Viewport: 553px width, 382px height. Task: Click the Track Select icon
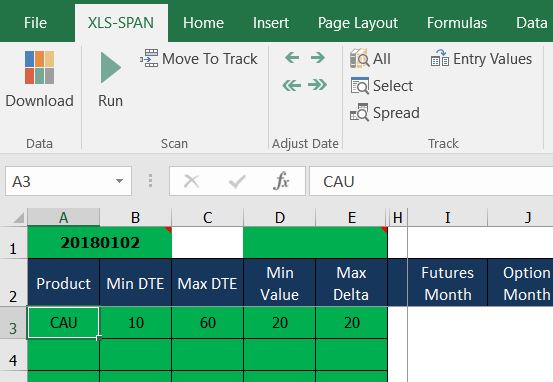pos(360,86)
